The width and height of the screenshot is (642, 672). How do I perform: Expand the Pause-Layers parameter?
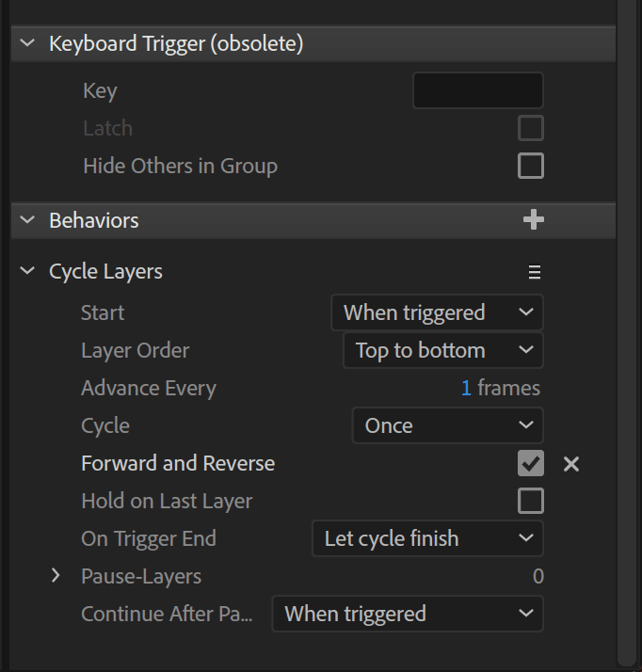pos(56,576)
